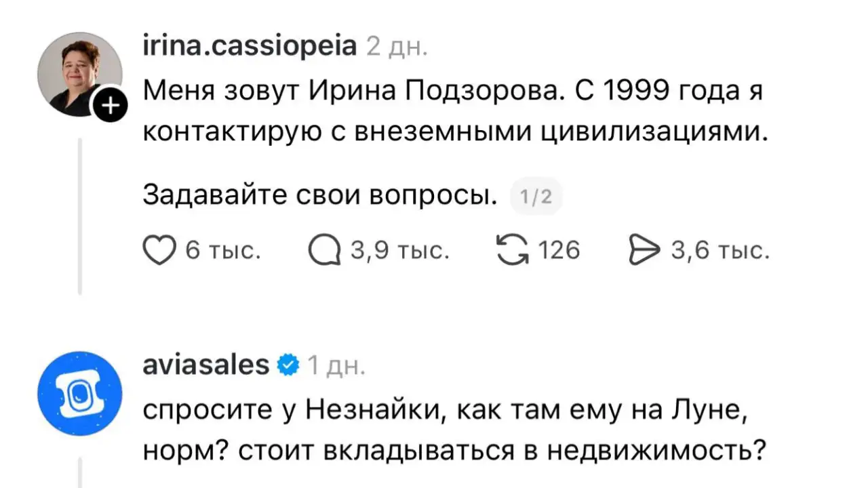Open the second slide via 1/2 indicator
Screen dimensions: 868x488
(x=536, y=196)
